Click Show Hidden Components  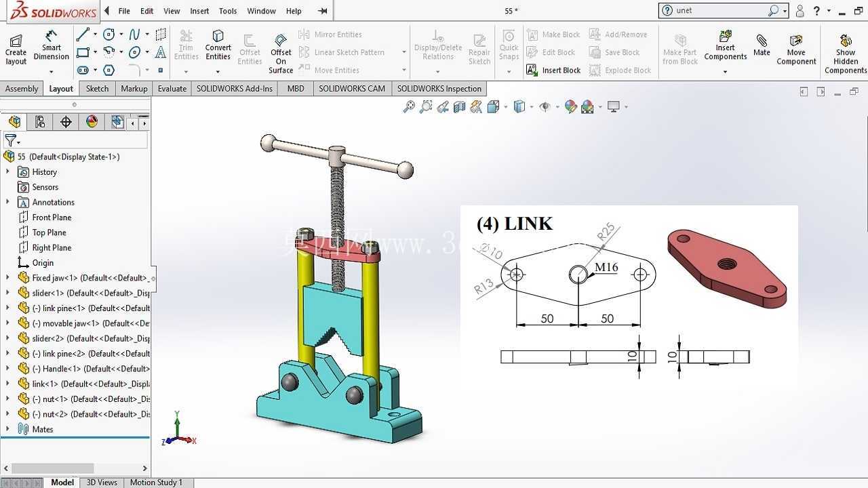pyautogui.click(x=846, y=54)
